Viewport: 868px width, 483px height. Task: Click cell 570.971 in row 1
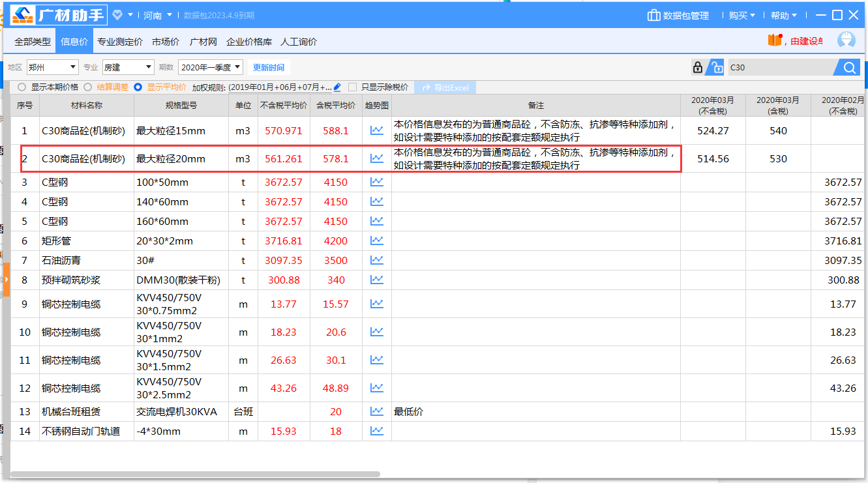click(x=284, y=130)
